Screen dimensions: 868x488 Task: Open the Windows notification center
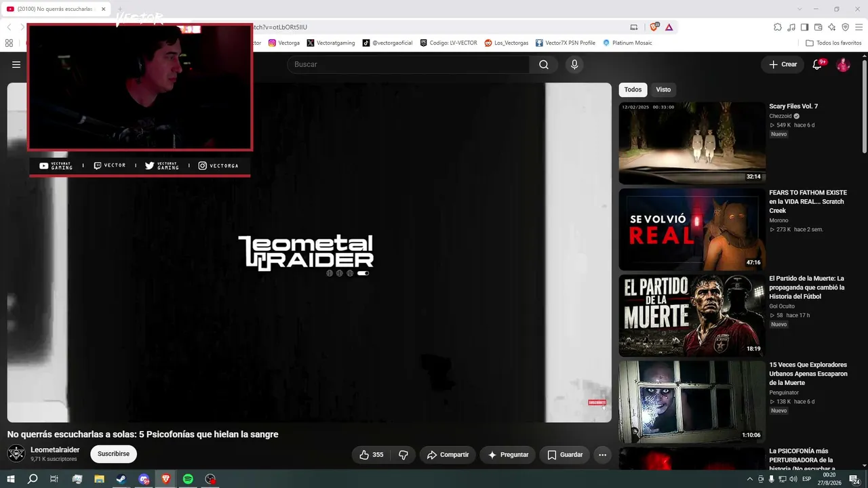click(x=854, y=479)
